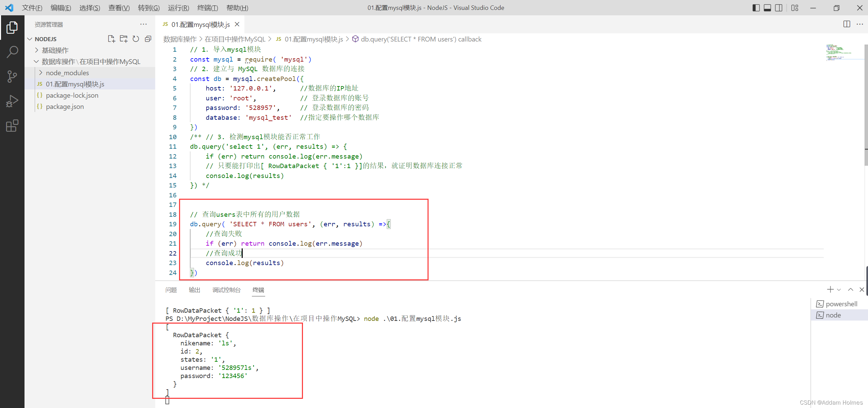Split the editor to the right
This screenshot has height=408, width=868.
pos(847,24)
